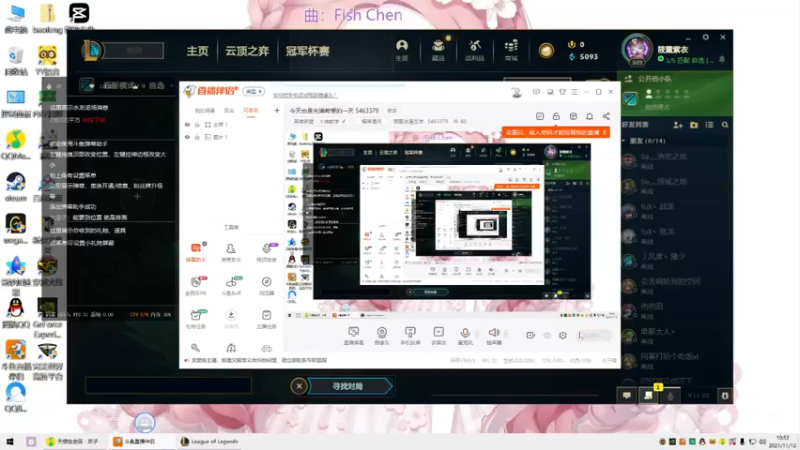Viewport: 800px width, 450px height.
Task: Click the bug report icon at League bottom right
Action: (x=724, y=395)
